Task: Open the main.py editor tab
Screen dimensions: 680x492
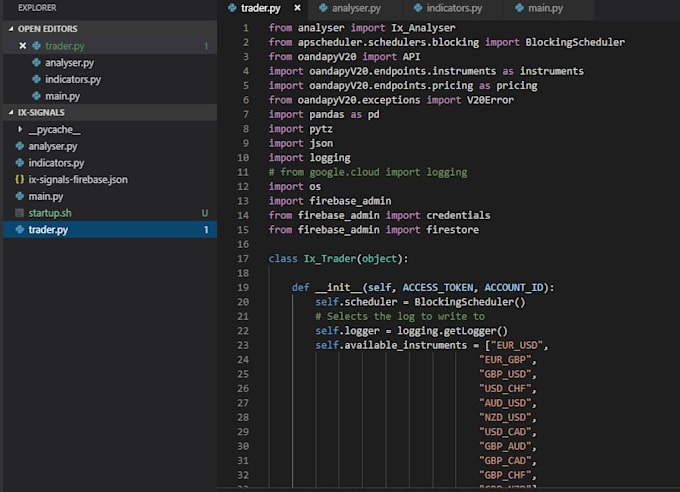Action: 545,8
